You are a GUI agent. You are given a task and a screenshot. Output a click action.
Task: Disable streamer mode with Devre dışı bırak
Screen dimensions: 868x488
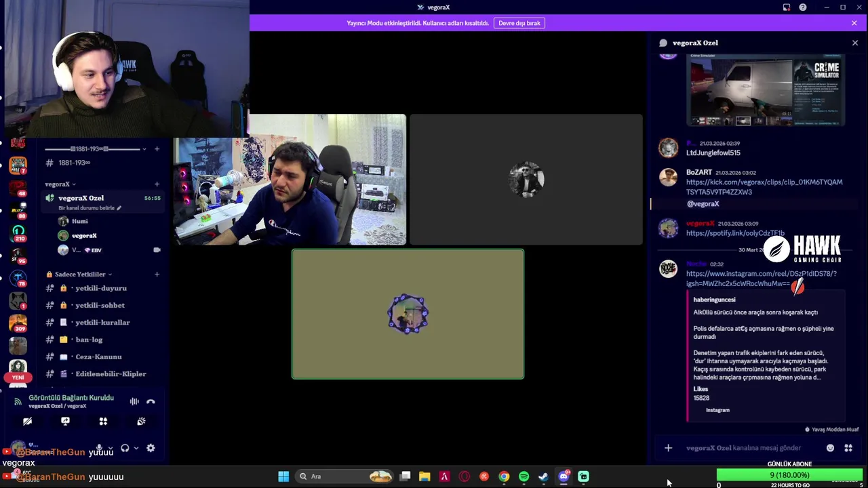[x=519, y=23]
